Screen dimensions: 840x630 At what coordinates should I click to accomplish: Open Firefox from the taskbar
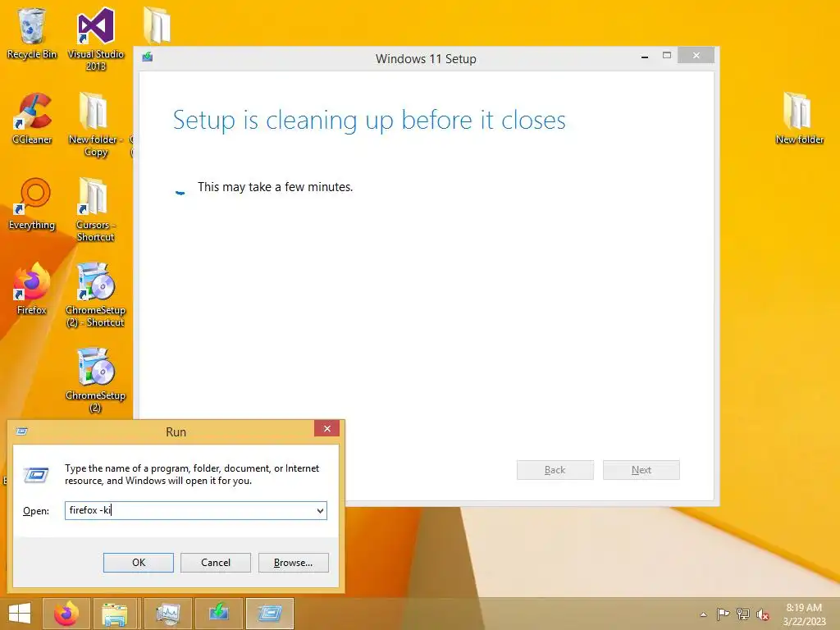pos(66,614)
